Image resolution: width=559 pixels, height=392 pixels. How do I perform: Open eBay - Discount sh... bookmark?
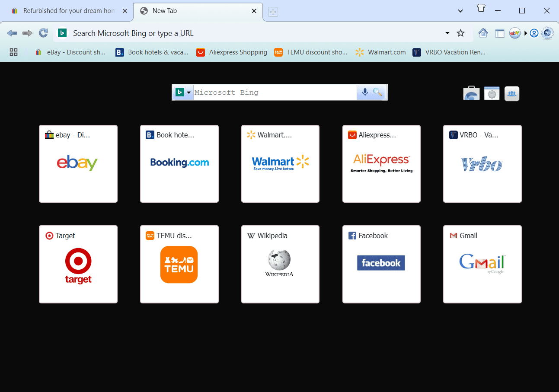pyautogui.click(x=70, y=52)
